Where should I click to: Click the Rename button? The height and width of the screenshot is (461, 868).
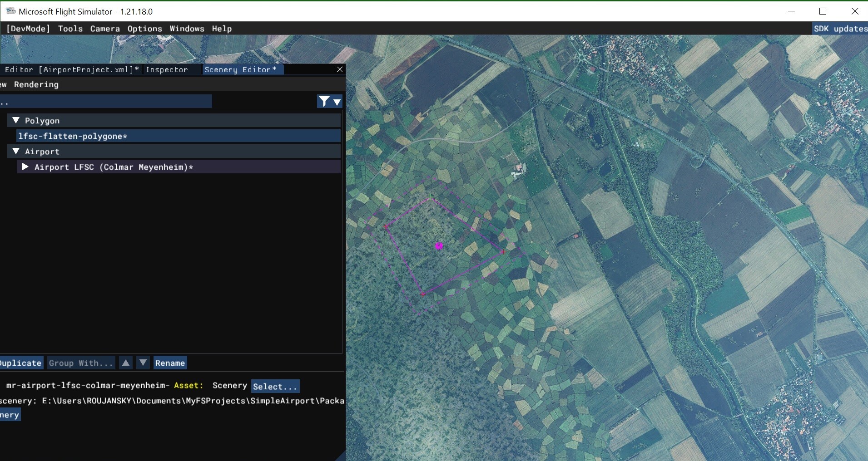[170, 363]
